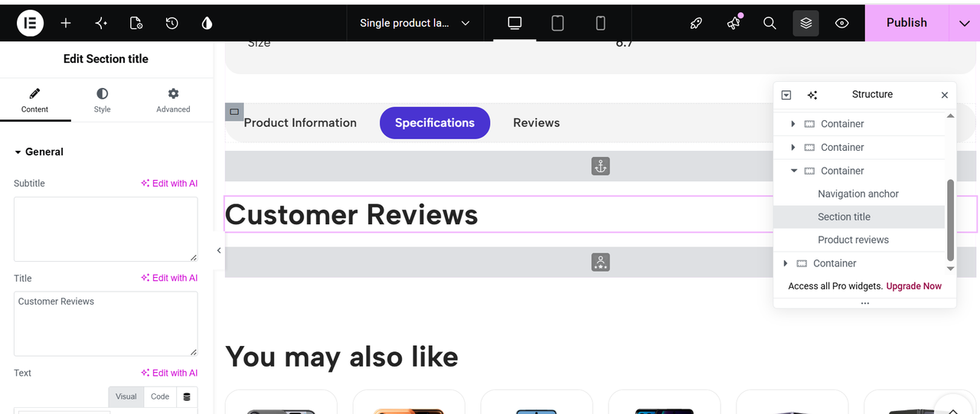
Task: Open the Product Information tab
Action: pos(300,123)
